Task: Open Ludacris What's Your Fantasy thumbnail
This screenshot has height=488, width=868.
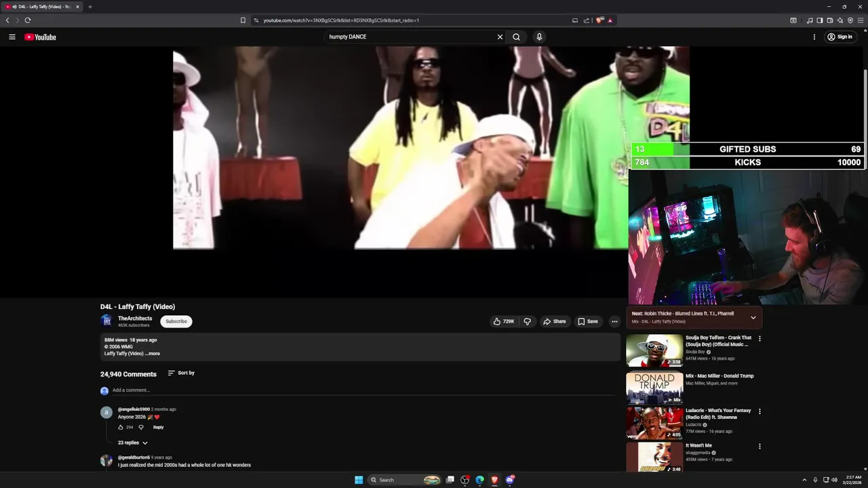Action: pos(654,423)
